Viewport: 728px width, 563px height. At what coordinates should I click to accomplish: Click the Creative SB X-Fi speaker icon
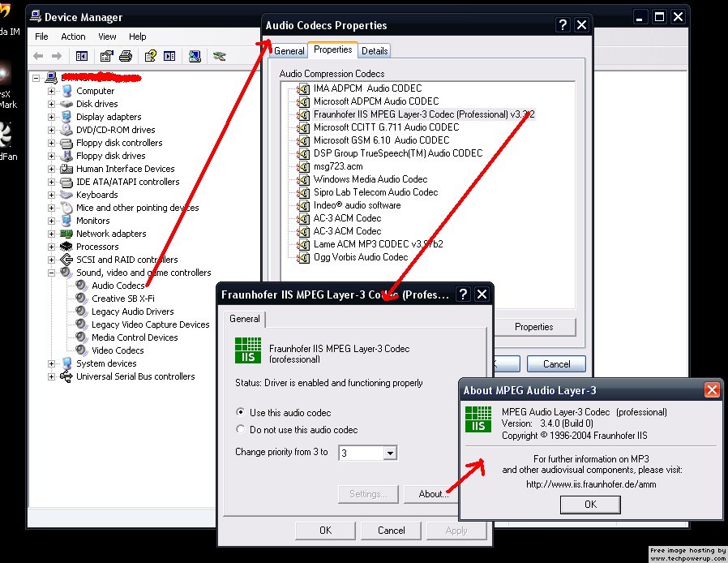click(82, 299)
